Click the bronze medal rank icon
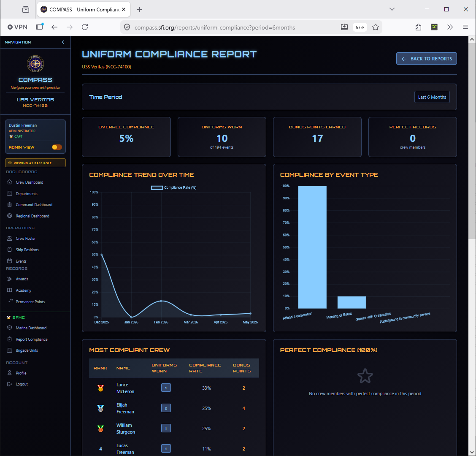The height and width of the screenshot is (456, 476). [100, 429]
